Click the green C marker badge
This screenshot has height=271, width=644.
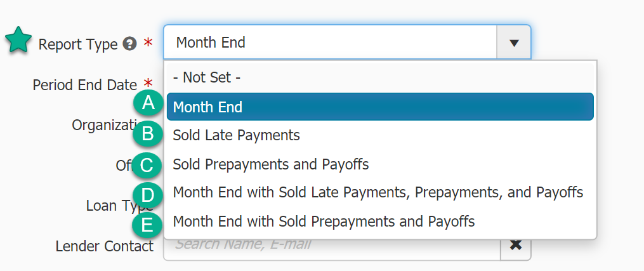[x=148, y=165]
